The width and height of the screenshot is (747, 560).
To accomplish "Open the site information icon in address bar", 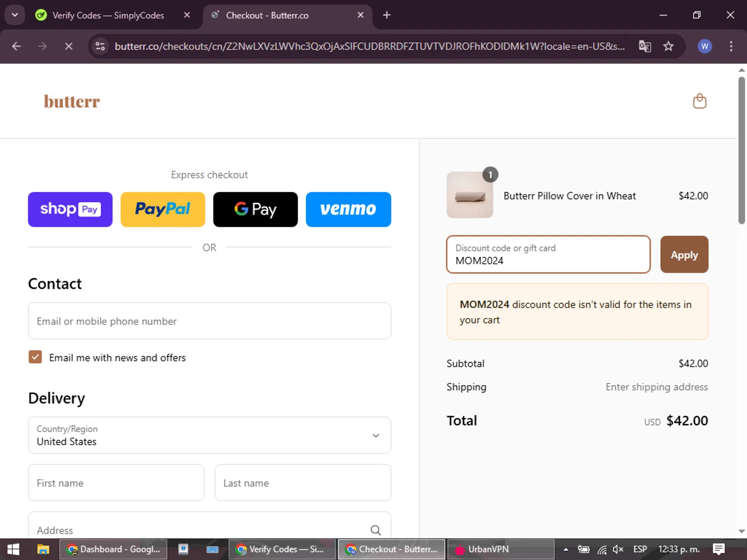I will click(x=100, y=46).
